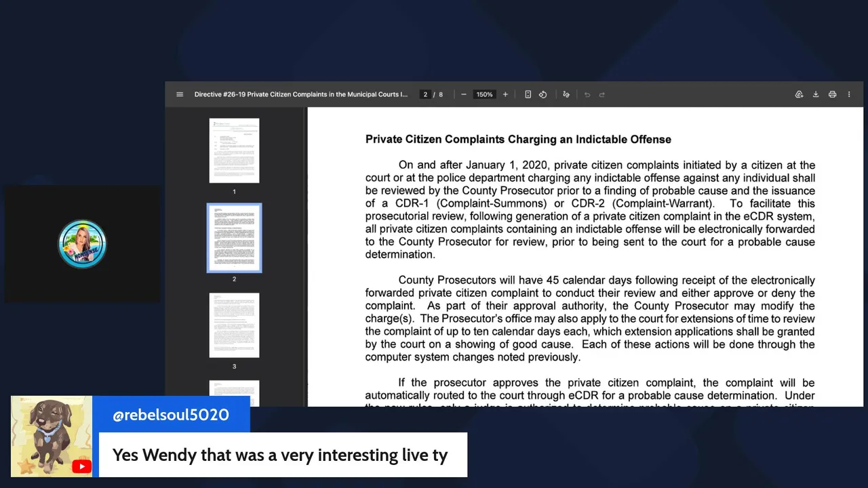Image resolution: width=868 pixels, height=488 pixels.
Task: Click the @rebelsoul5020 username label
Action: (171, 415)
